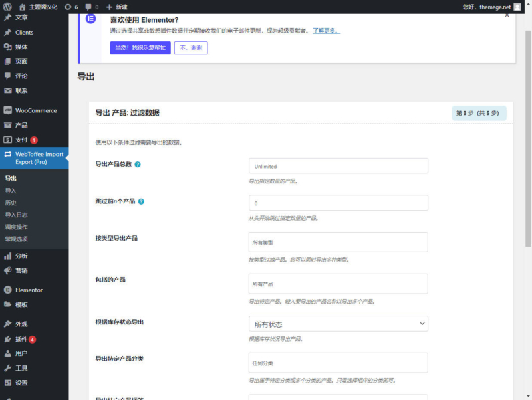Viewport: 532px width, 400px height.
Task: Open the 工具 wrench icon
Action: coord(7,368)
